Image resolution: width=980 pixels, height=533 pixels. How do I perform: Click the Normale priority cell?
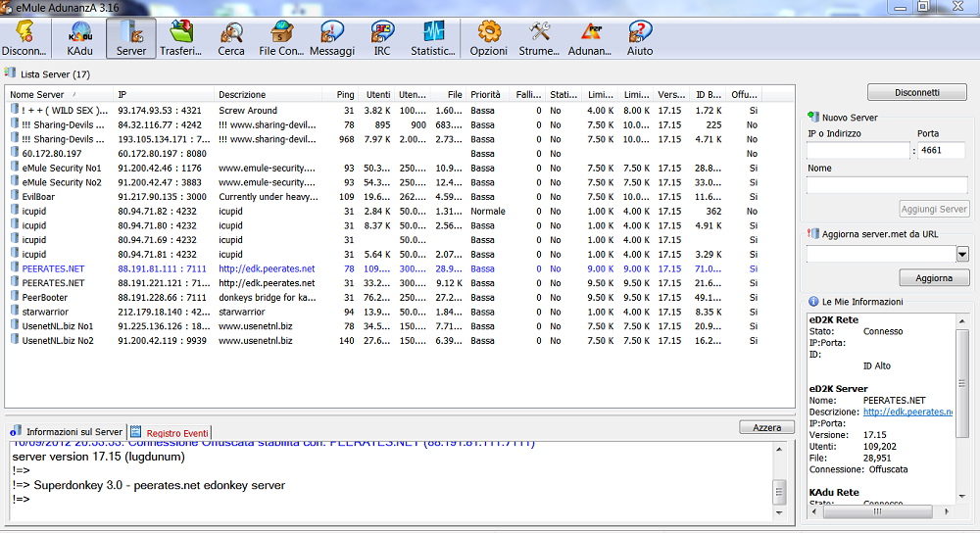[x=487, y=212]
